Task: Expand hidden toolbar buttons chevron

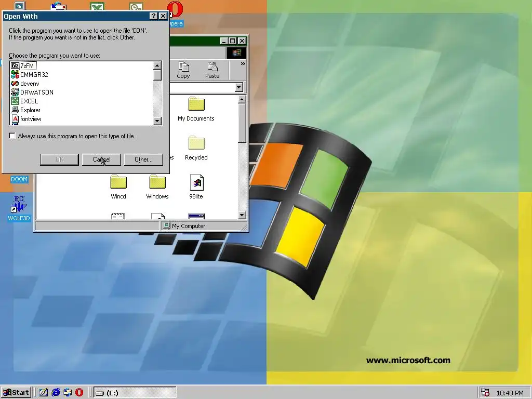Action: coord(243,64)
